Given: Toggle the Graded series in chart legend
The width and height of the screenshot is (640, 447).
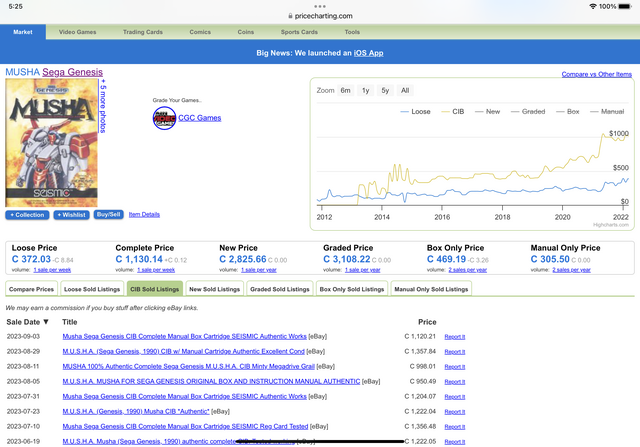Looking at the screenshot, I should 528,111.
